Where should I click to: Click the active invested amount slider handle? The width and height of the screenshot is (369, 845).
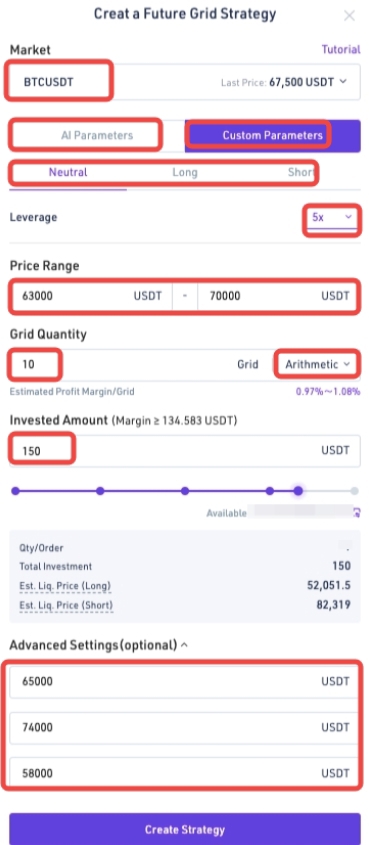pyautogui.click(x=298, y=491)
